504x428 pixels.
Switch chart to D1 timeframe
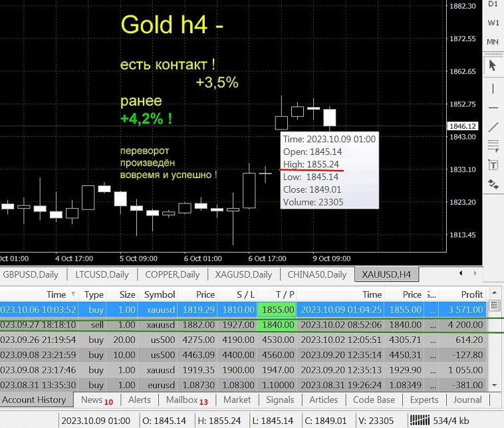click(493, 4)
